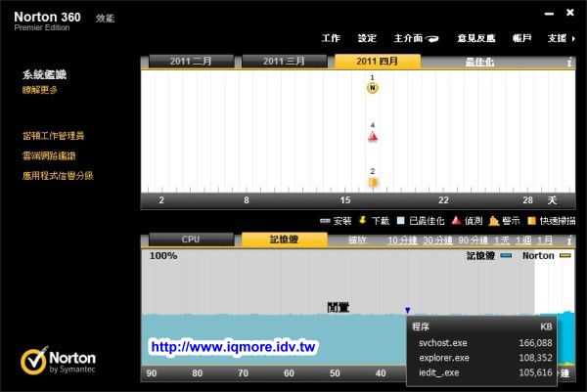This screenshot has width=587, height=392.
Task: Click the 瞭解更多 learn more link
Action: tap(40, 90)
